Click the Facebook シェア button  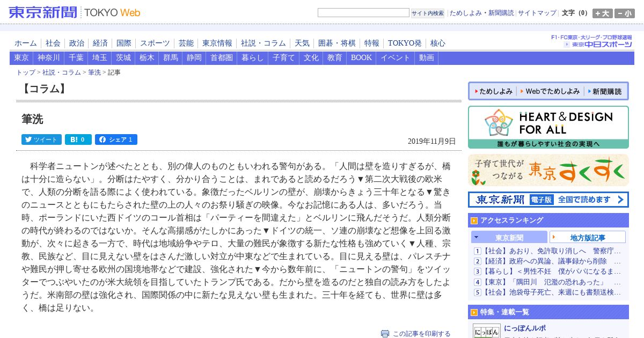(116, 139)
